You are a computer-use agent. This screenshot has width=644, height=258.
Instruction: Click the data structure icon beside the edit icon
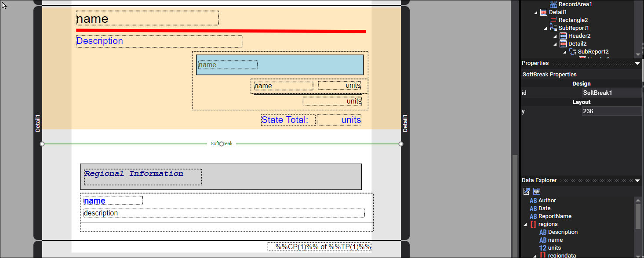[x=537, y=191]
